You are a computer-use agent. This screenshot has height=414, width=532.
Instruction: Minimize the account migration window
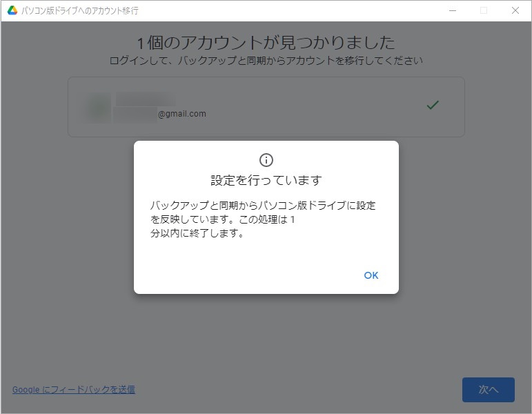[x=452, y=10]
